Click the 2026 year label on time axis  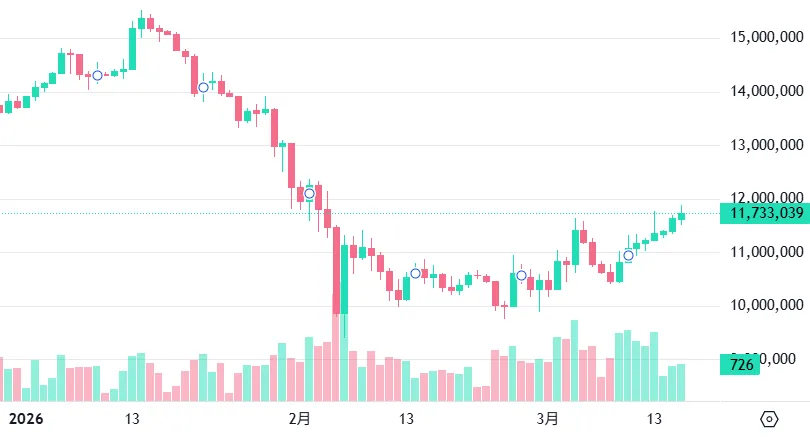22,418
